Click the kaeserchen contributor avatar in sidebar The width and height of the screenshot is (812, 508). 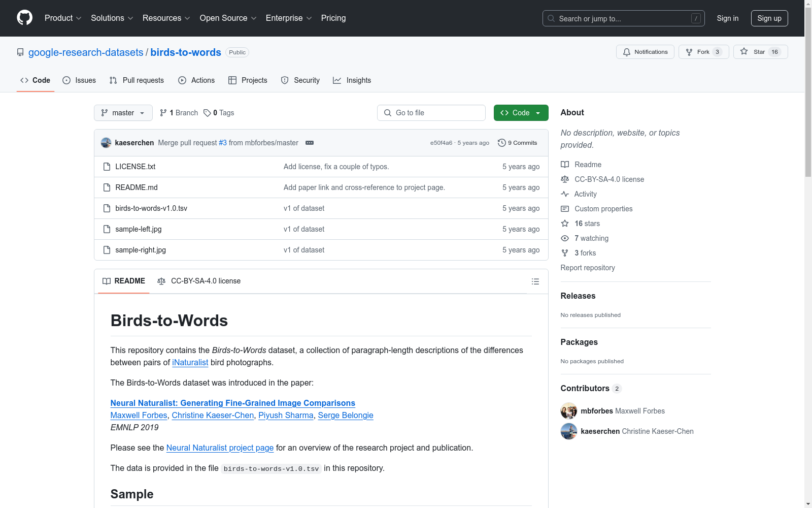(569, 431)
